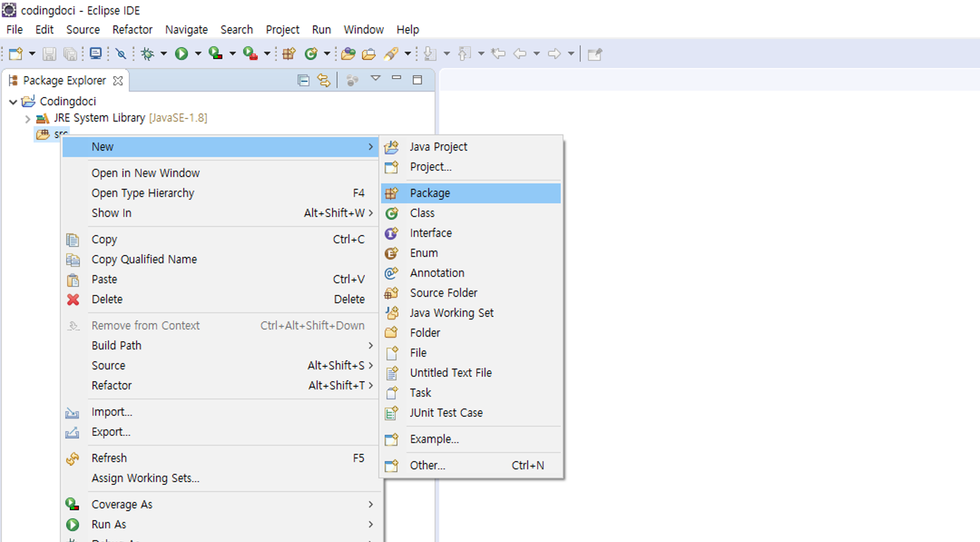Viewport: 980px width, 542px height.
Task: Click the New Java Package toolbar icon
Action: pos(289,54)
